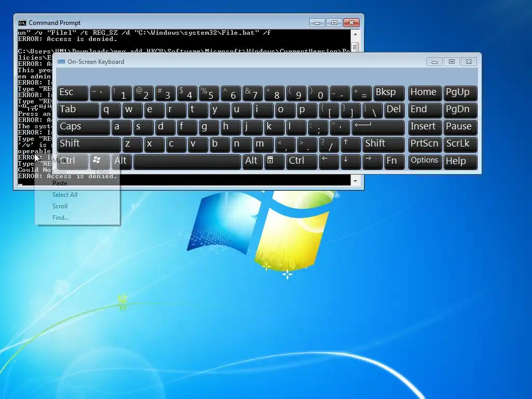Click the Insert key
This screenshot has height=399, width=532.
point(425,128)
